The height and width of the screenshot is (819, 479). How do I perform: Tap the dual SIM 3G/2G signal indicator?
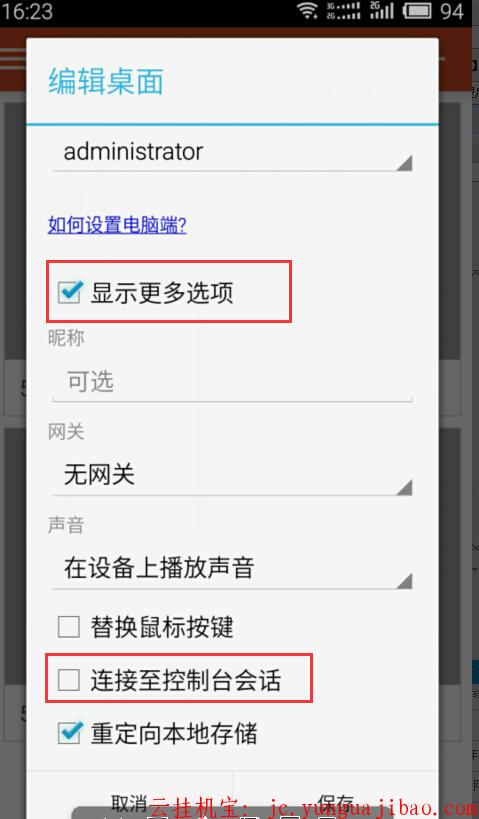343,10
